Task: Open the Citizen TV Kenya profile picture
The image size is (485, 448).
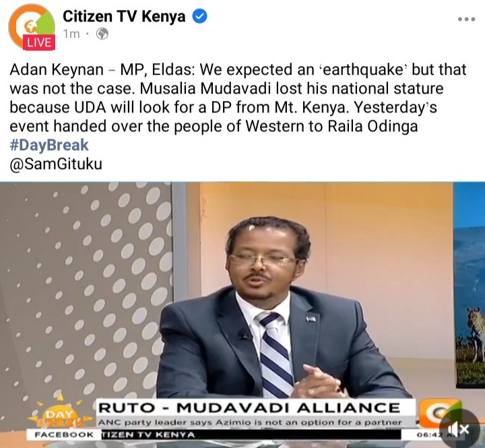Action: pyautogui.click(x=32, y=27)
